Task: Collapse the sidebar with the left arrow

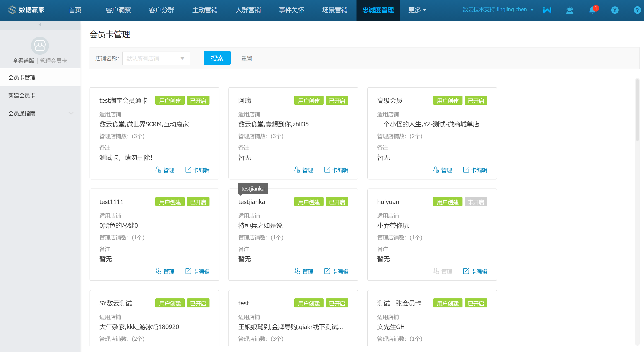Action: [x=40, y=25]
